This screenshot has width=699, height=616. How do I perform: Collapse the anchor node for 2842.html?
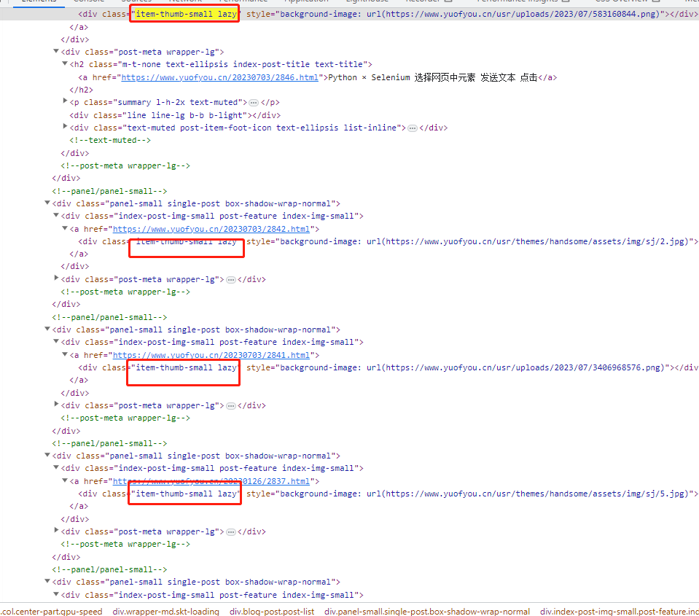pos(65,229)
